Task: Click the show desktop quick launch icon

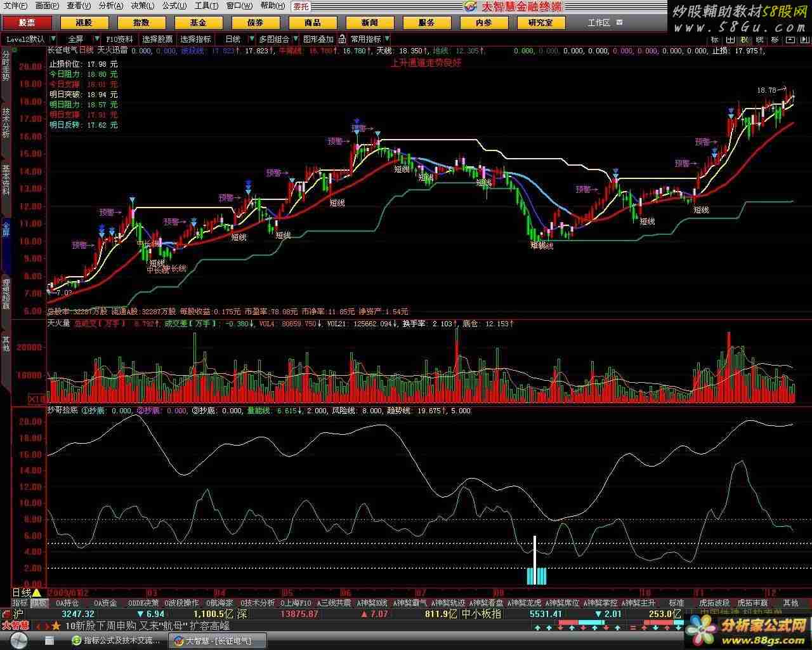Action: [49, 640]
